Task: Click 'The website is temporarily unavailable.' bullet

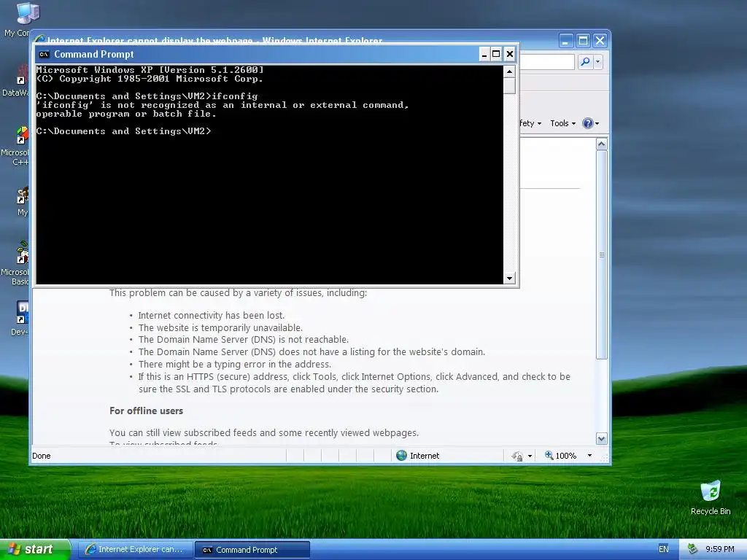Action: point(220,327)
